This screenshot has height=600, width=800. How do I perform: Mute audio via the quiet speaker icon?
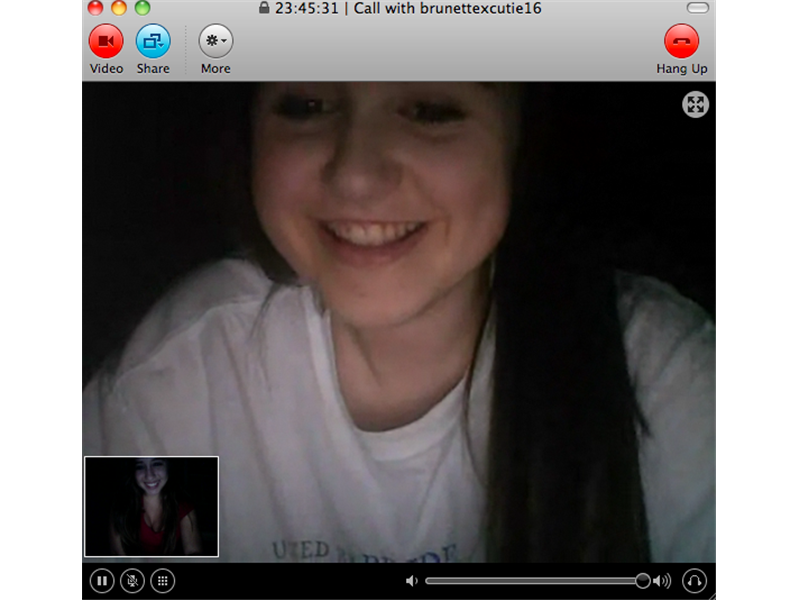tap(412, 580)
